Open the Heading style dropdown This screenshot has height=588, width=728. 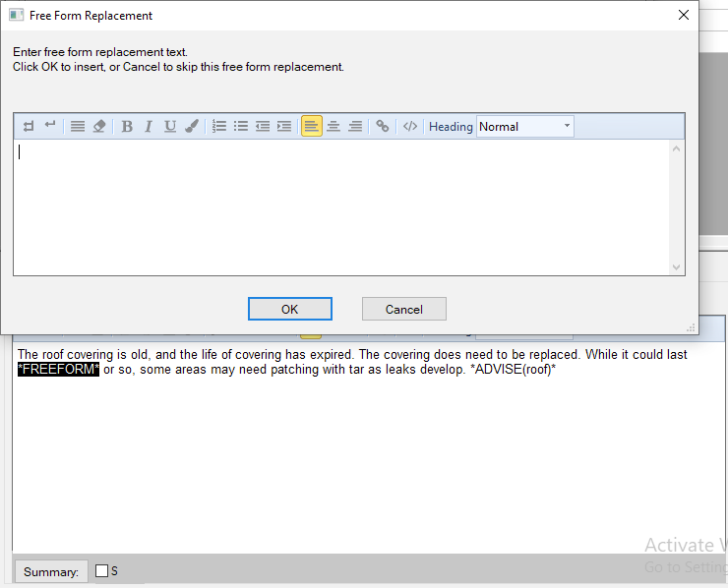524,126
